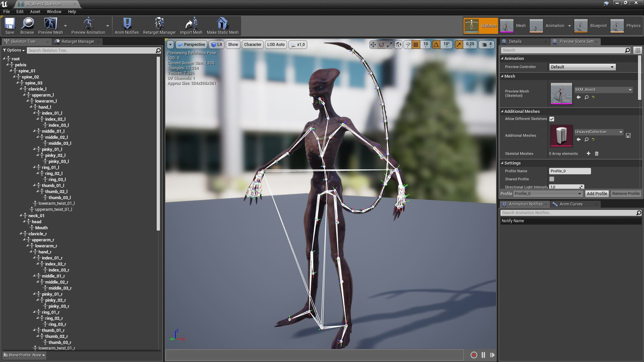644x362 pixels.
Task: Open Anim Notifies from the toolbar
Action: pos(127,26)
